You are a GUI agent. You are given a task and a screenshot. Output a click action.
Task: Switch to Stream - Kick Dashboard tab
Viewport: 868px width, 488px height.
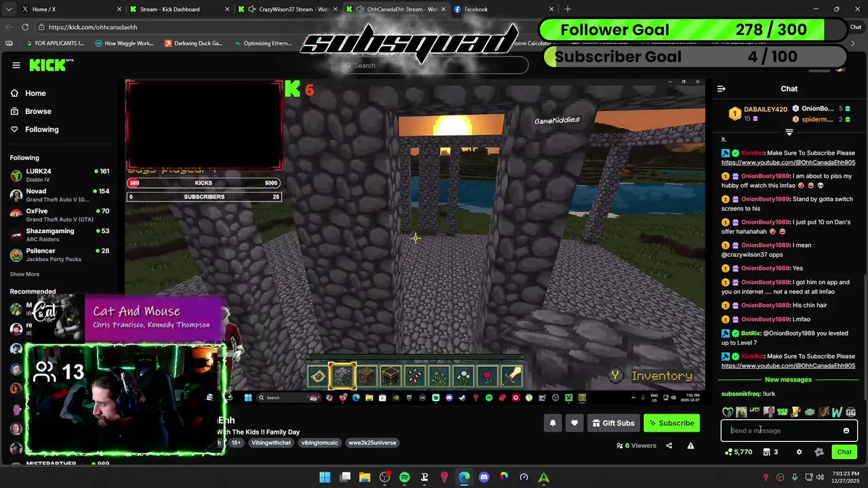[x=180, y=9]
